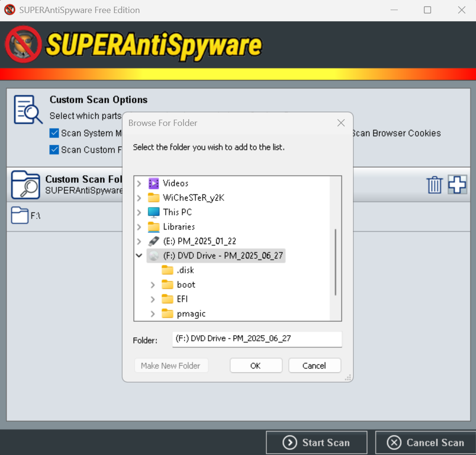This screenshot has width=476, height=455.
Task: Select the .disk folder label
Action: [x=185, y=270]
